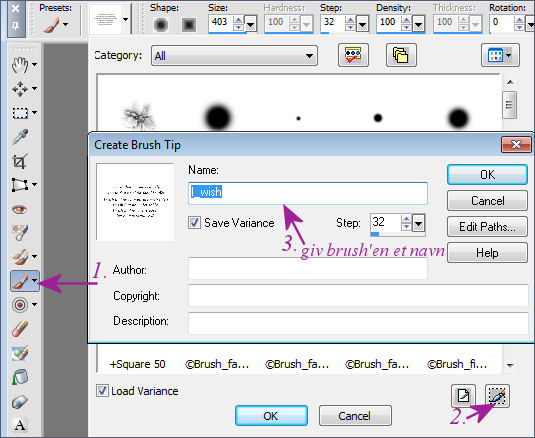Open the Category dropdown showing All
The height and width of the screenshot is (438, 535).
(234, 56)
